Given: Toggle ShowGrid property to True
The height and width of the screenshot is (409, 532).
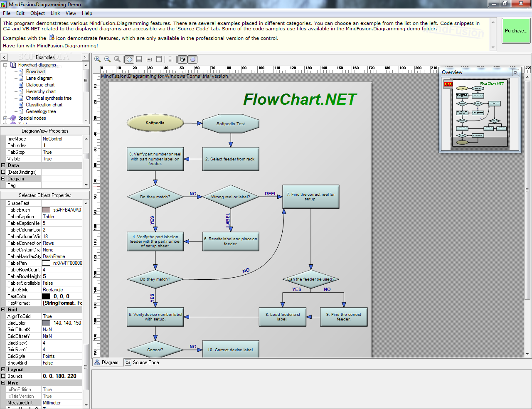Looking at the screenshot, I should point(62,362).
